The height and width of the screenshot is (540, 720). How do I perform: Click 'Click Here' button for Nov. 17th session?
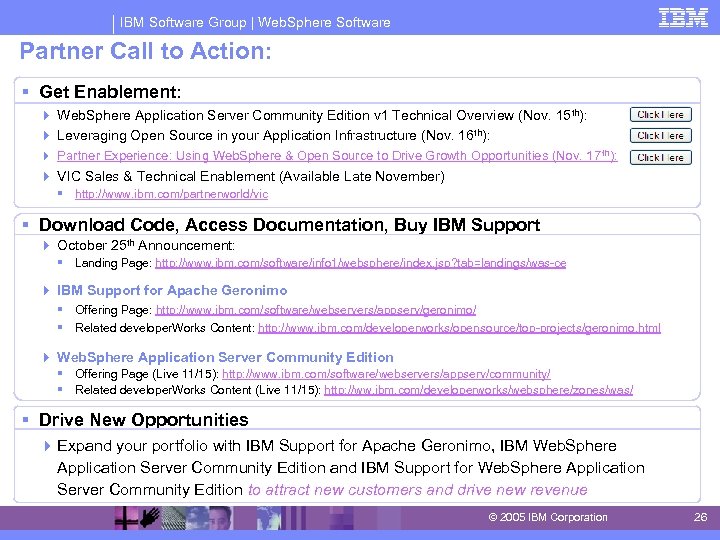(661, 158)
